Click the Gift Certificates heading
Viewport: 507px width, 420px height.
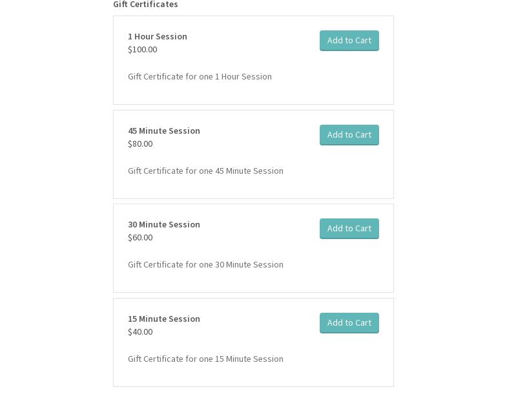145,5
